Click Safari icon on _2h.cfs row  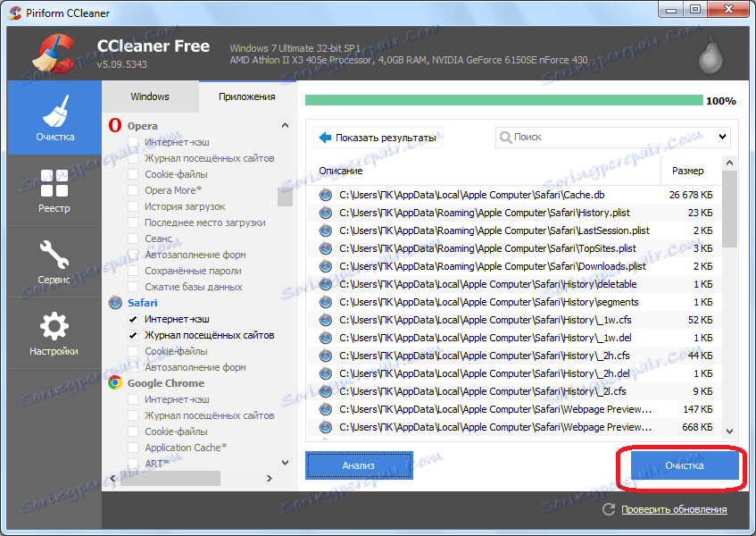pos(326,356)
